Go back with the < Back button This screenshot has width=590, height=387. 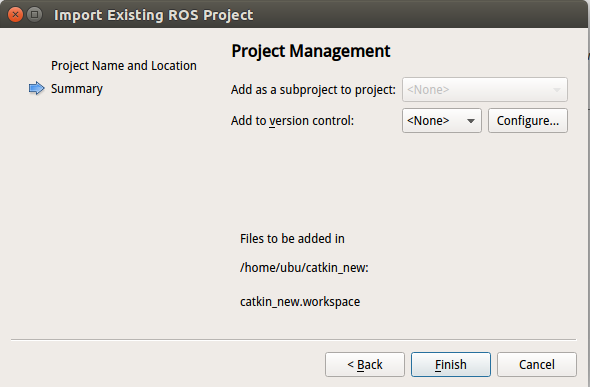365,364
